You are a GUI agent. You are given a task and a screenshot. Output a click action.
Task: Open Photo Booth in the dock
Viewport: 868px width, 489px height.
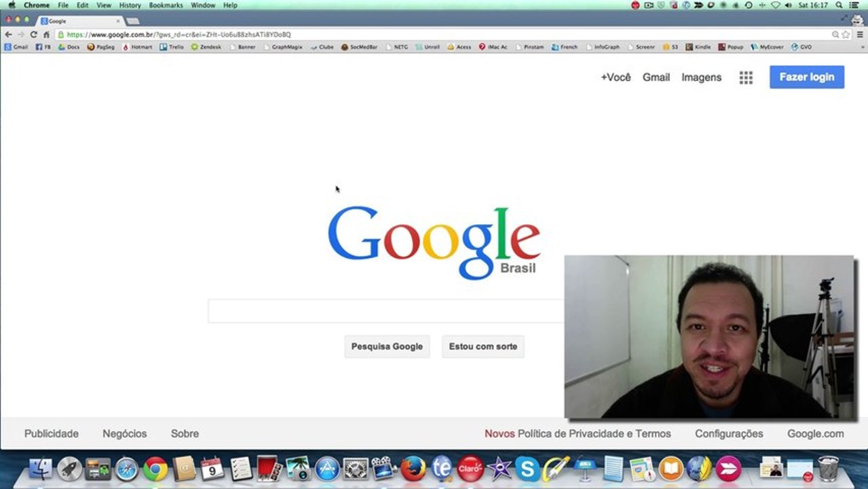269,469
